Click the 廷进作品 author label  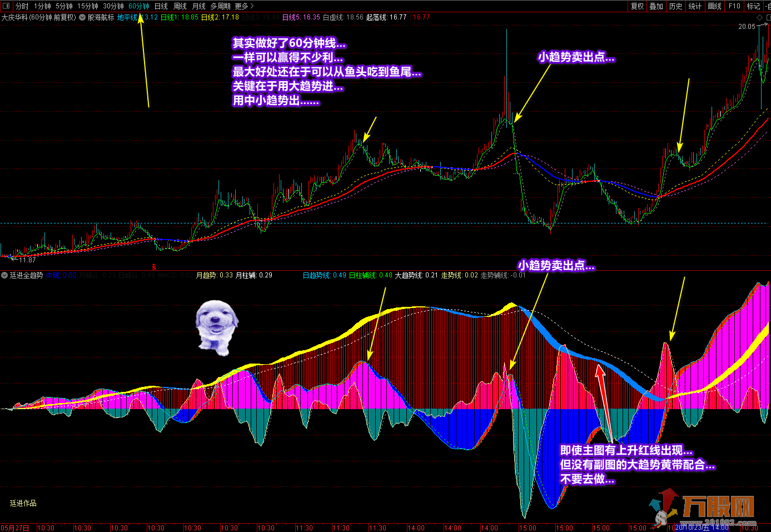[23, 503]
